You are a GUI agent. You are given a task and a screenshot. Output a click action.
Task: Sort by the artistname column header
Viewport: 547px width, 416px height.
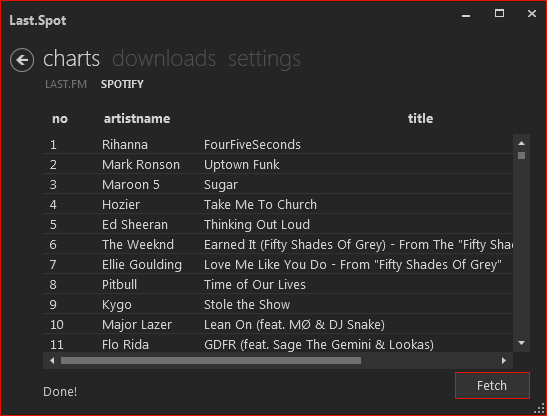[x=137, y=119]
